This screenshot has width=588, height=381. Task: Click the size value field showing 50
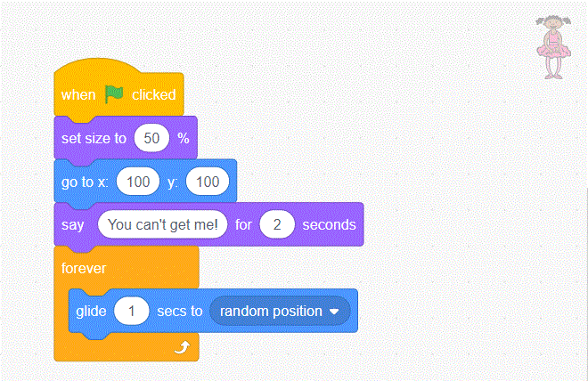[x=151, y=138]
